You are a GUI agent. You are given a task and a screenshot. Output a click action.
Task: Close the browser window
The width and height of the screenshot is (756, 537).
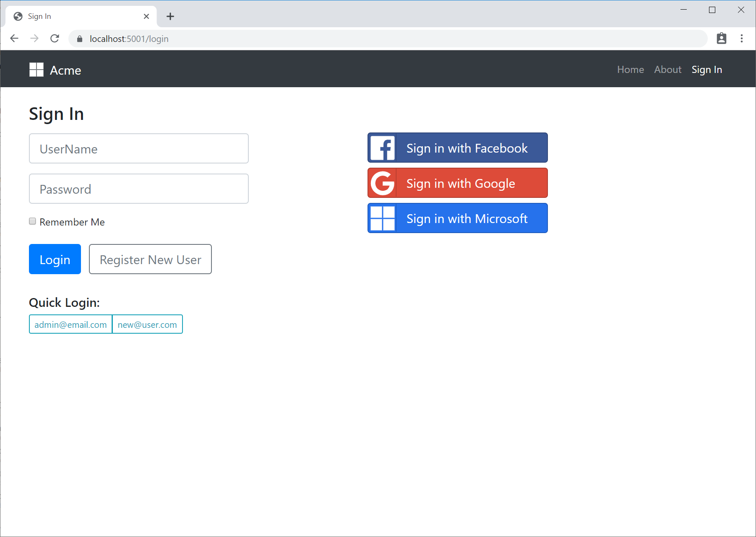[x=741, y=10]
